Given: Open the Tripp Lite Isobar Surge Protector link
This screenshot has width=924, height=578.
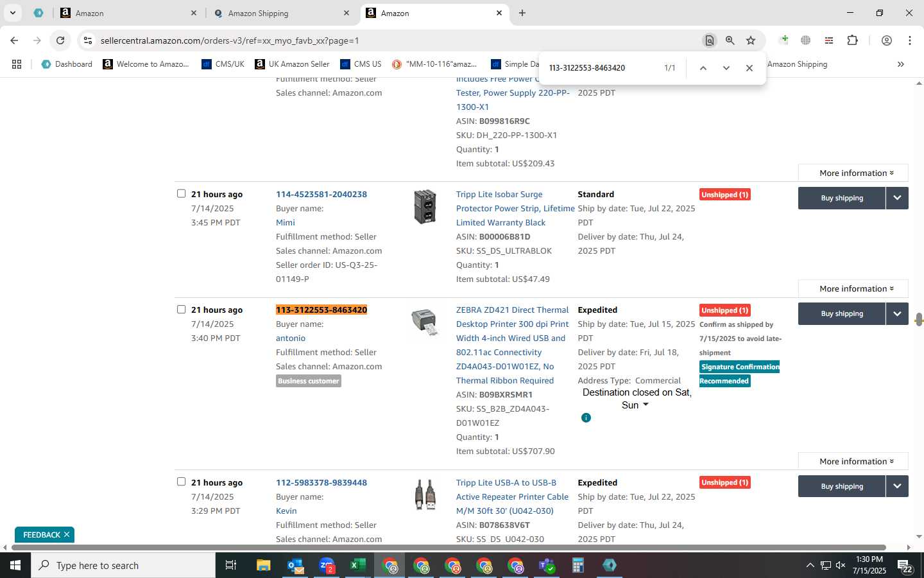Looking at the screenshot, I should click(515, 208).
